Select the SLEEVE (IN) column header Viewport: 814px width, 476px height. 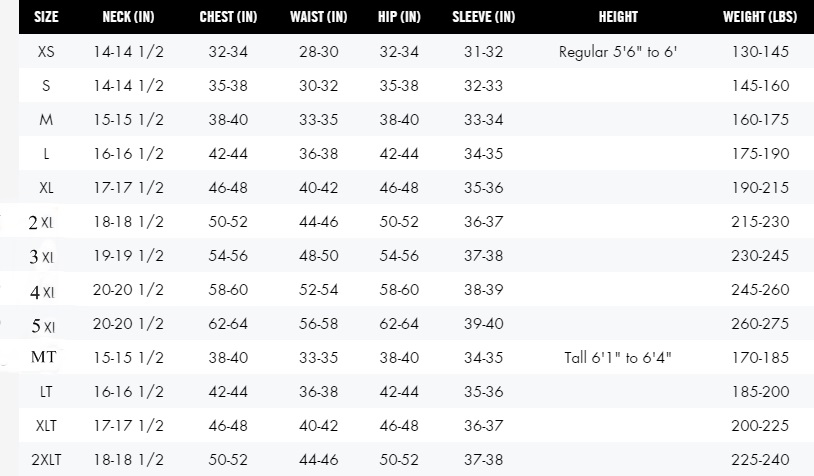[483, 17]
